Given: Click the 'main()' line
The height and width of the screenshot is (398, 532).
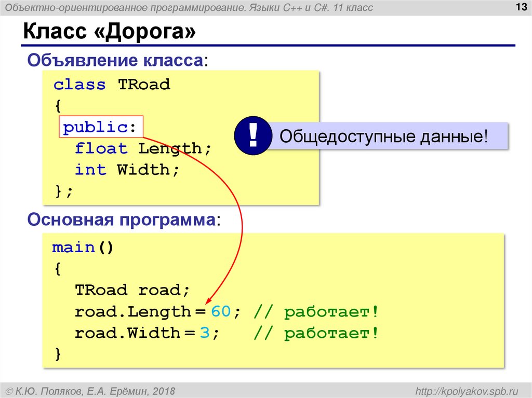Looking at the screenshot, I should pos(83,248).
